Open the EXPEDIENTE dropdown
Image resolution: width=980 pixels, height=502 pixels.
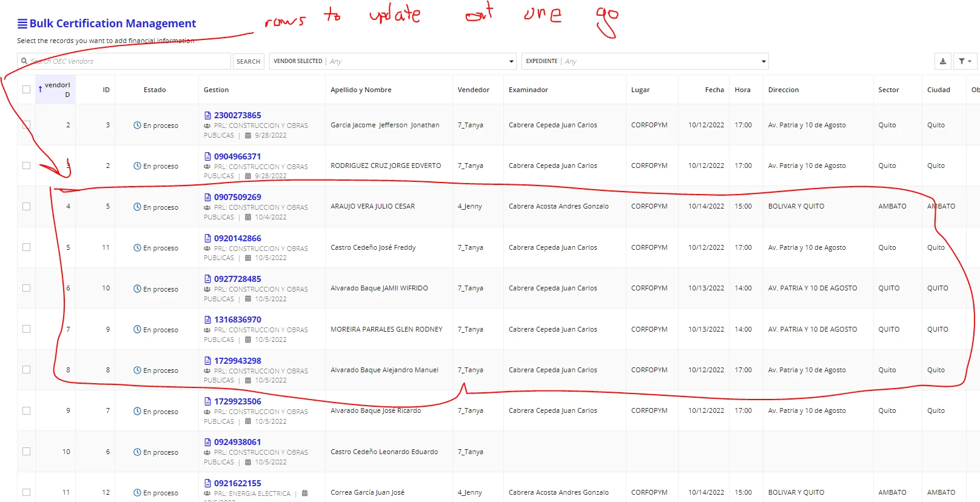coord(645,61)
